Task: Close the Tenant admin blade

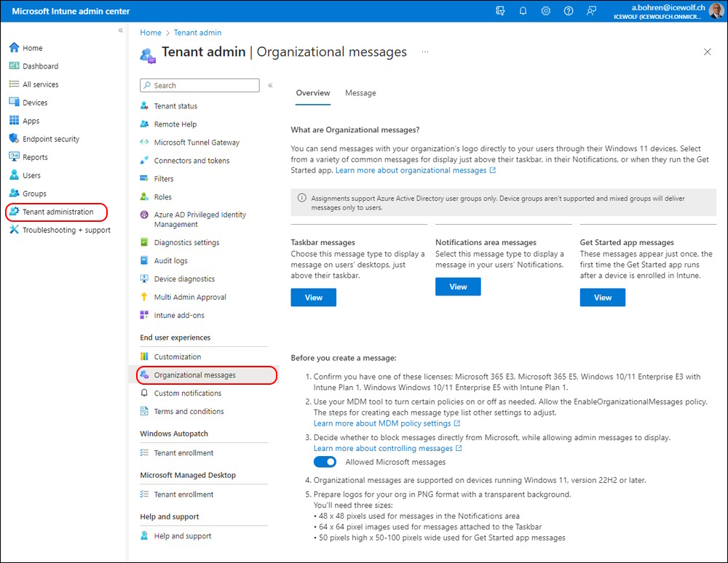Action: (x=707, y=52)
